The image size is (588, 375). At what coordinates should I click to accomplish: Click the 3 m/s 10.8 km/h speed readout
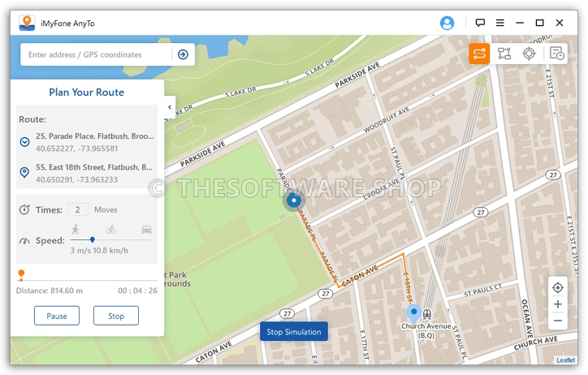click(x=99, y=251)
